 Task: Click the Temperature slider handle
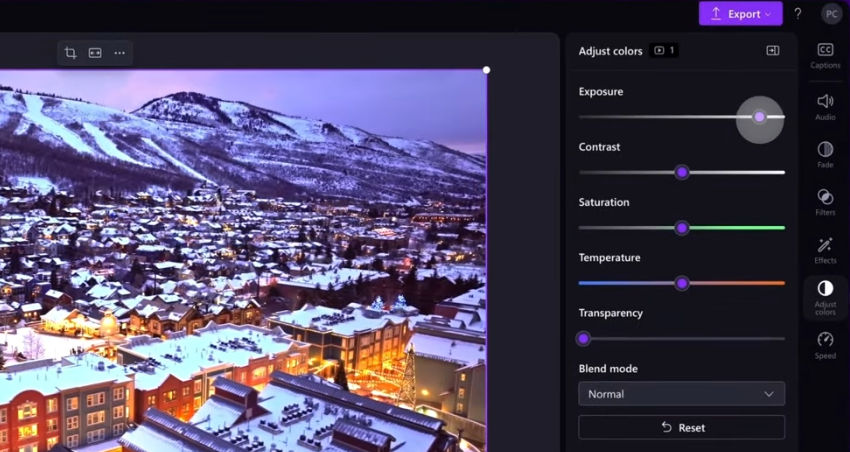(682, 283)
